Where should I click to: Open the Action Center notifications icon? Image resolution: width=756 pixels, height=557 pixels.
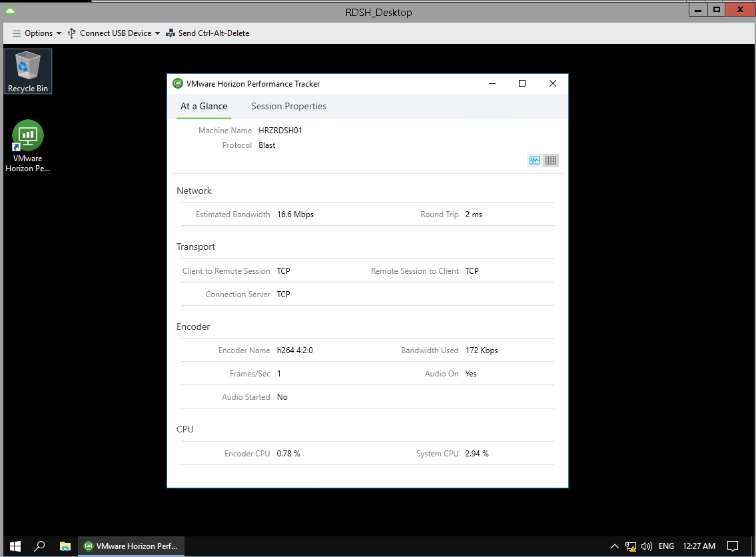coord(733,546)
